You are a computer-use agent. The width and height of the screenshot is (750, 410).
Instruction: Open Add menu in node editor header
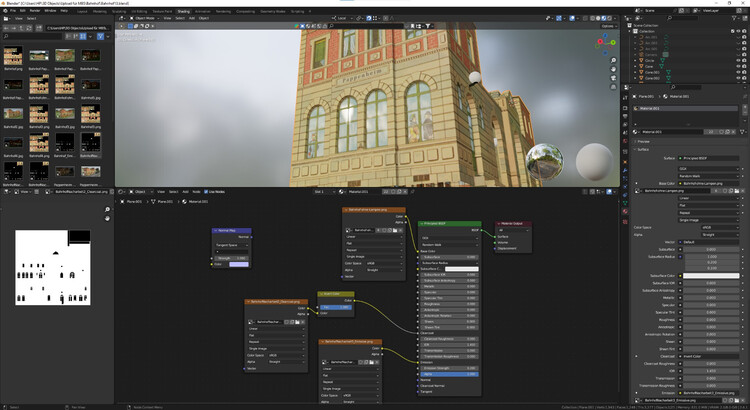coord(185,192)
